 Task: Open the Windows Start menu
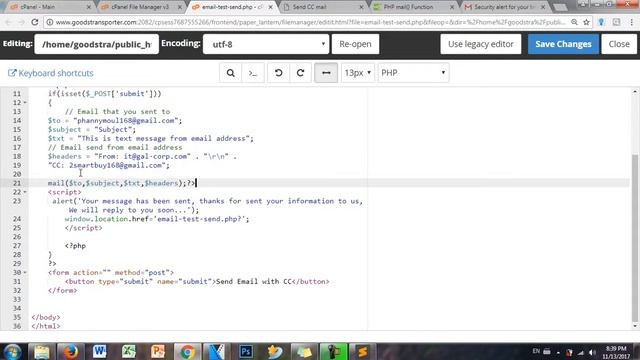point(12,351)
